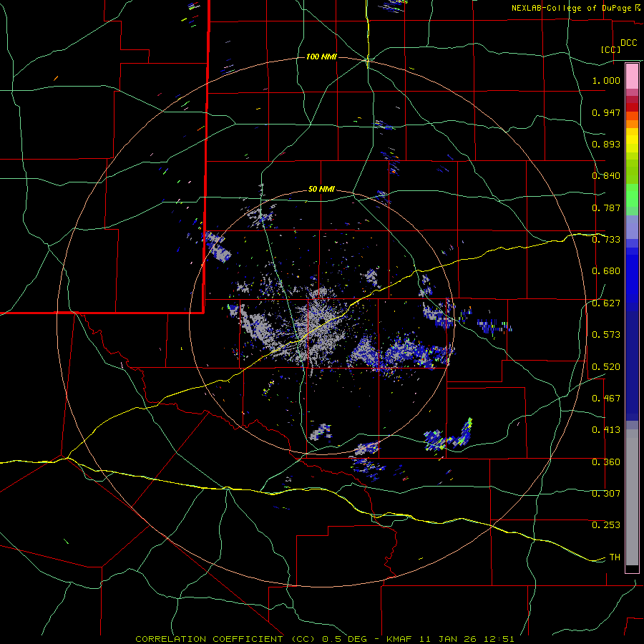Click the 0.680 legend value
The height and width of the screenshot is (644, 644).
pyautogui.click(x=606, y=271)
